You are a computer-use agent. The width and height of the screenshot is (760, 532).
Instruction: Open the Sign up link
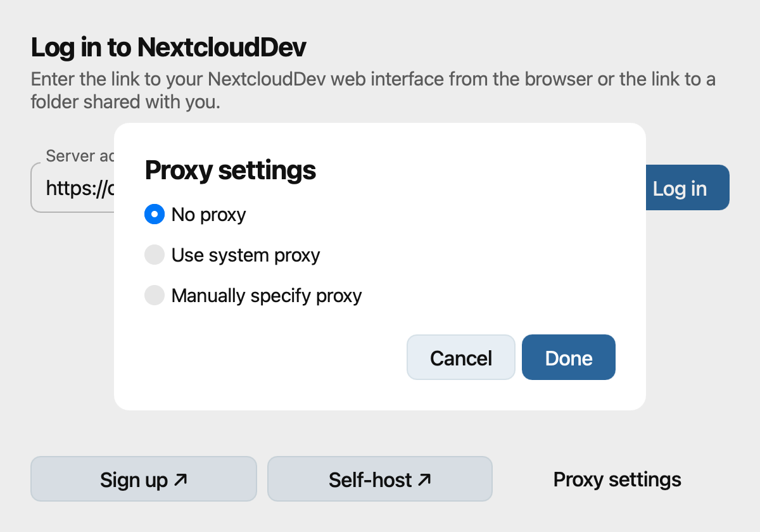click(x=144, y=479)
